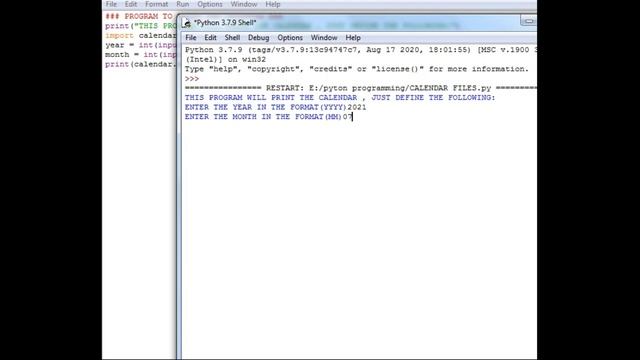The width and height of the screenshot is (640, 360).
Task: Open the Help menu in Python Shell
Action: pyautogui.click(x=353, y=38)
